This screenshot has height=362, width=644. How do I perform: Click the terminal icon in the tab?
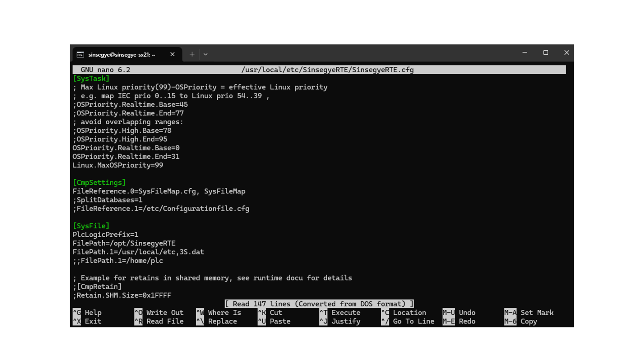click(x=80, y=55)
